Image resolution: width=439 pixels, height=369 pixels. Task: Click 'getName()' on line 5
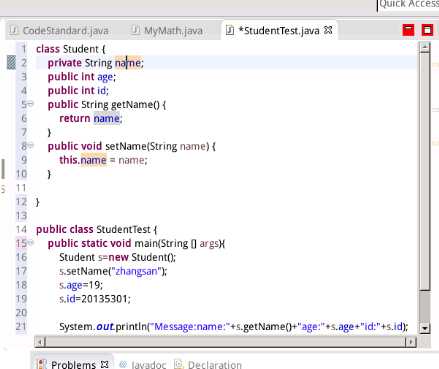point(135,105)
